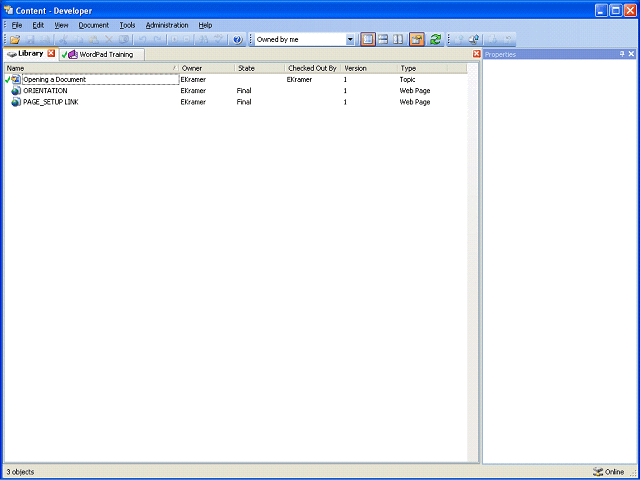This screenshot has width=640, height=480.
Task: Select the PAGE_SETUP LINK row
Action: point(235,102)
